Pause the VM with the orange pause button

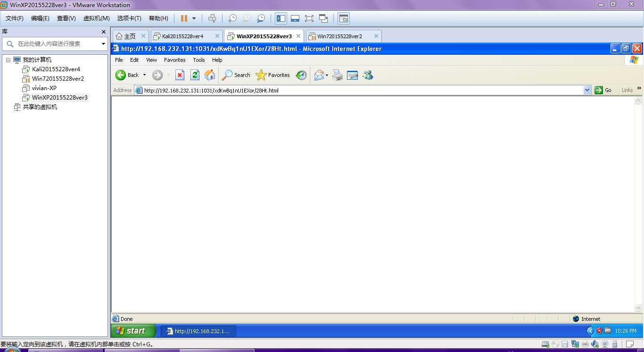pos(184,18)
